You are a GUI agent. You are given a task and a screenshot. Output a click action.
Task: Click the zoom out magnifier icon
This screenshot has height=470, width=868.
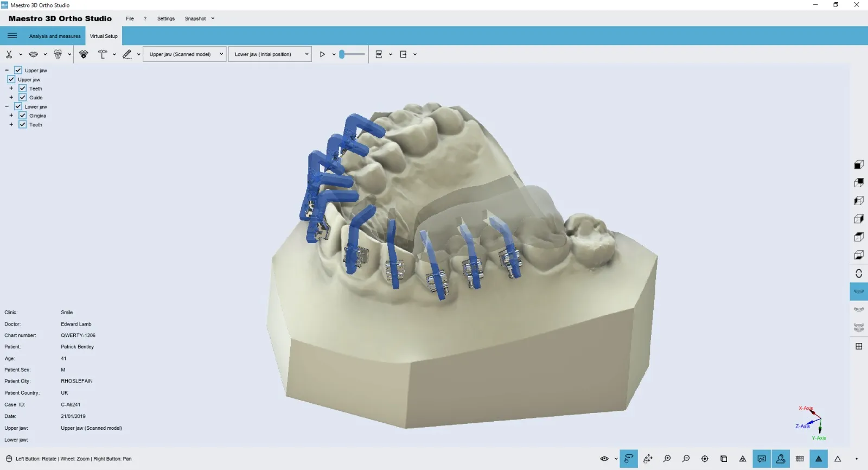[686, 459]
